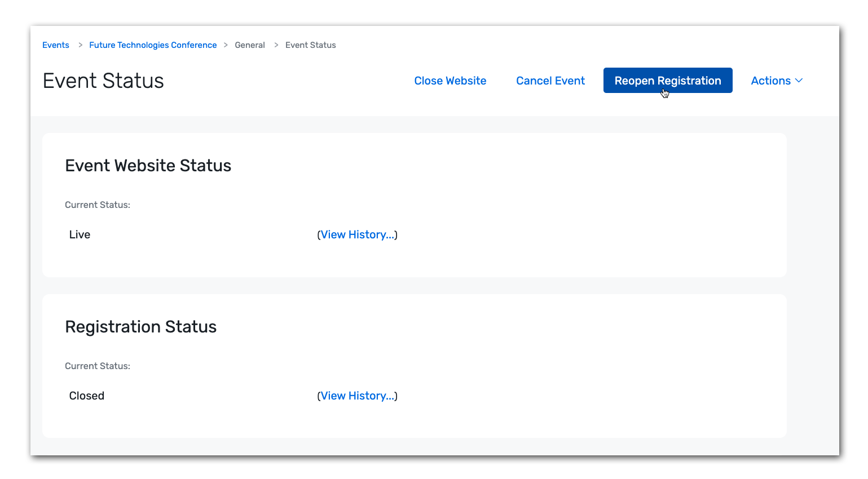The width and height of the screenshot is (868, 479).
Task: Click Current Status label above Live
Action: coord(98,205)
